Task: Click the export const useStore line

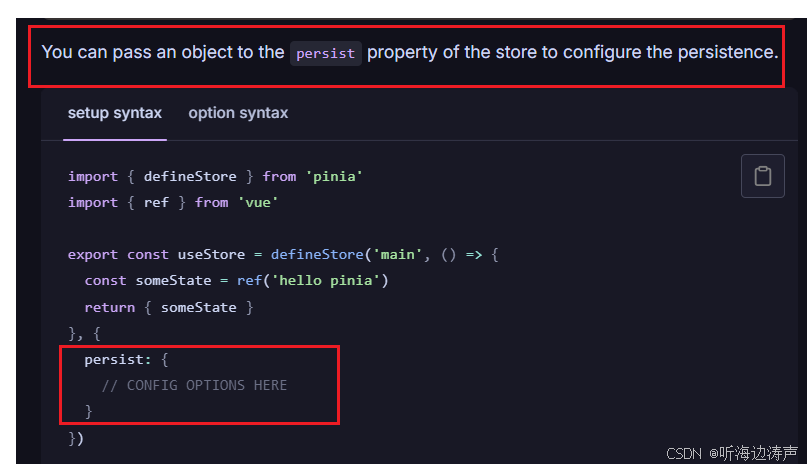Action: 283,254
